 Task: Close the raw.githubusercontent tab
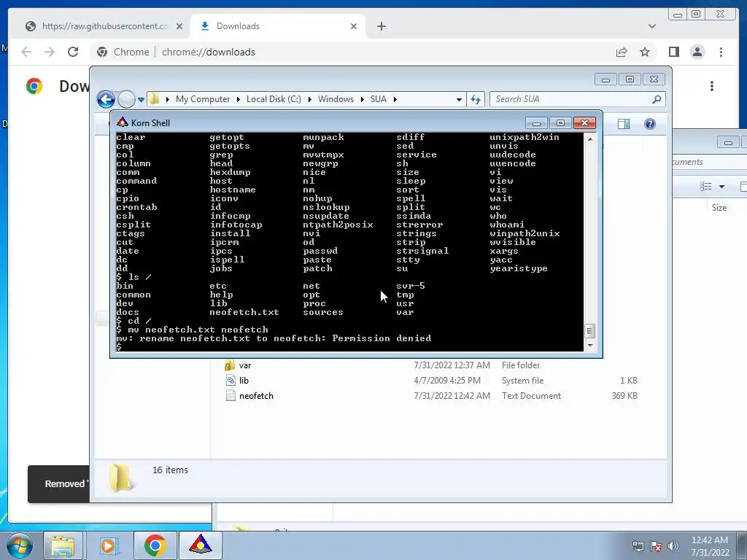pyautogui.click(x=179, y=26)
